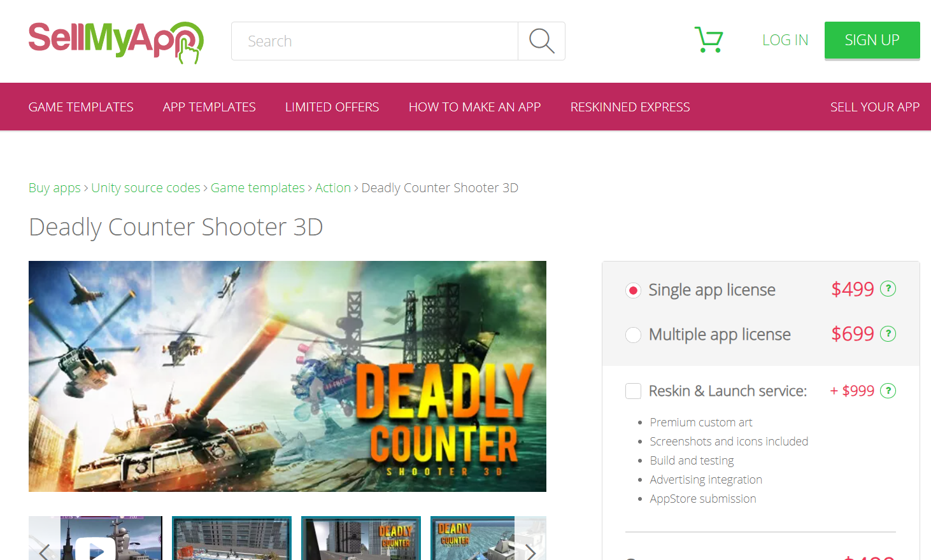This screenshot has height=560, width=931.
Task: Follow the Action breadcrumb
Action: [x=333, y=188]
